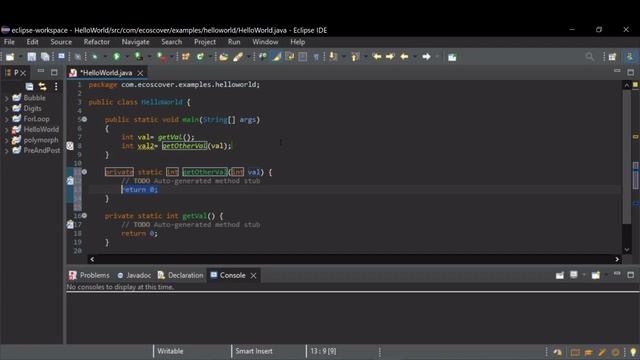Switch to the Problems tab
Viewport: 640px width, 360px height.
coord(89,276)
